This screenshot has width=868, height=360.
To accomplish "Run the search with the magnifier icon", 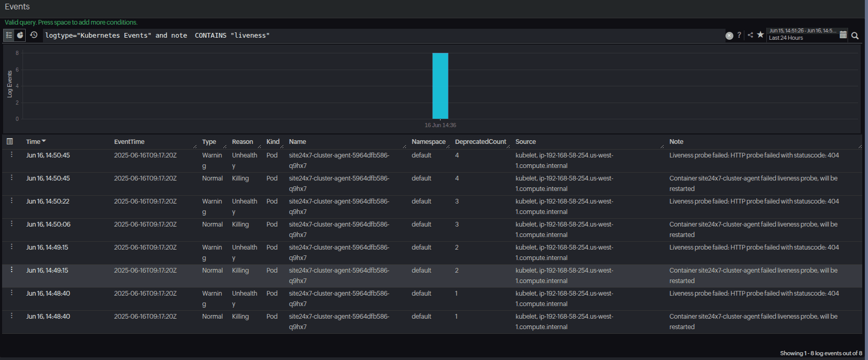I will point(855,36).
